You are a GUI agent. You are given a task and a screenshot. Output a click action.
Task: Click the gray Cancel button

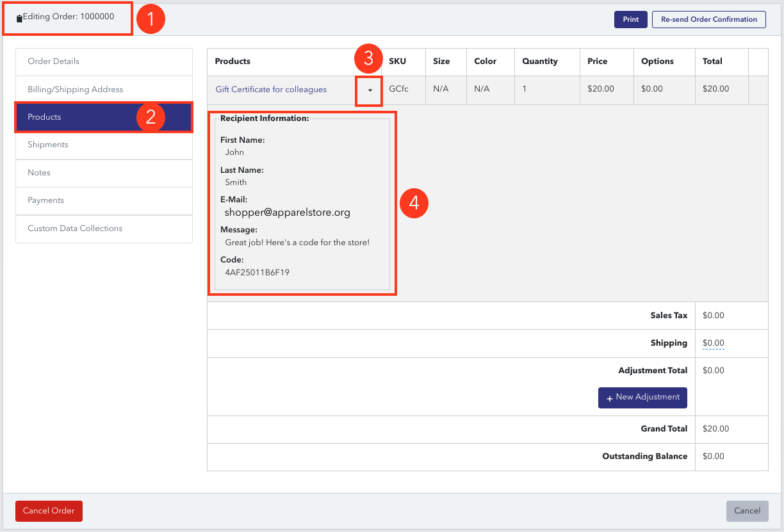[x=747, y=511]
